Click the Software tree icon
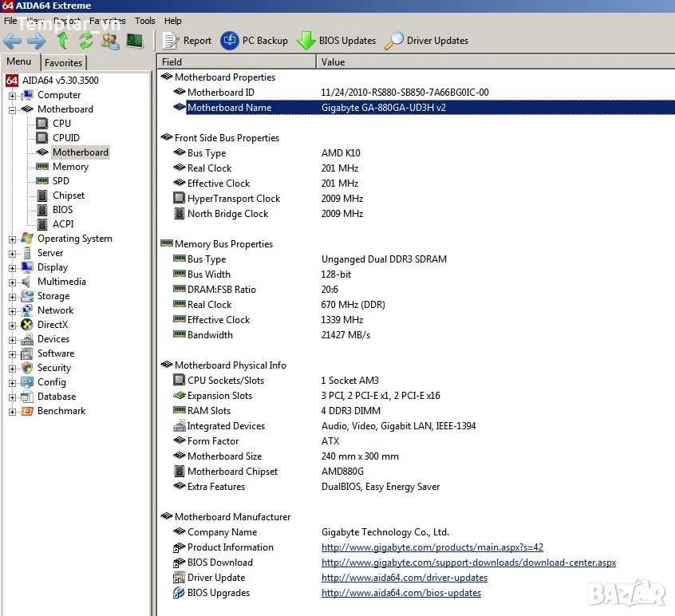Screen dimensions: 675x616 27,353
